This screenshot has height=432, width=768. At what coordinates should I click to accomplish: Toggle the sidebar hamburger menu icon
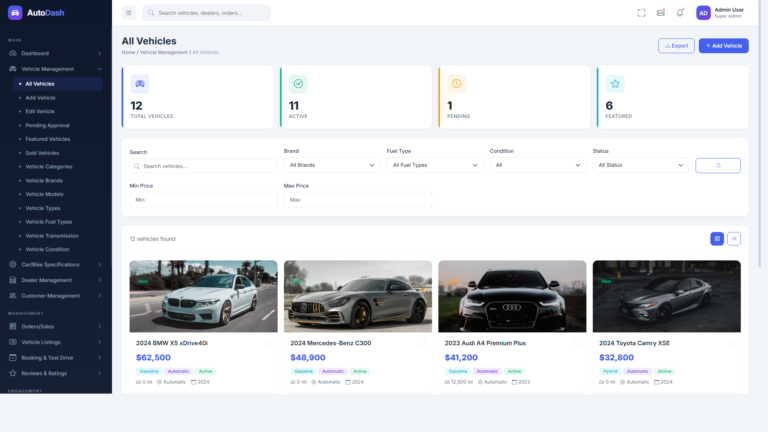click(x=129, y=13)
